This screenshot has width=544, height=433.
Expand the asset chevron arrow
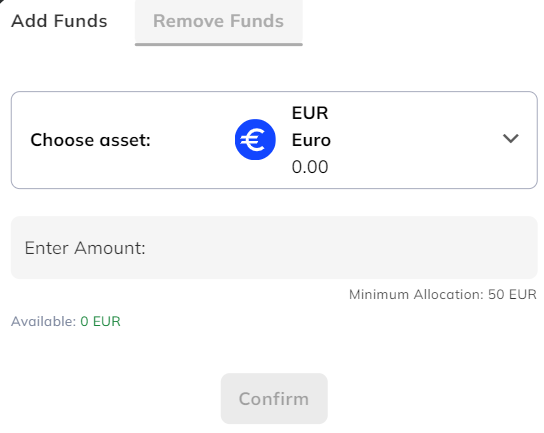click(511, 138)
